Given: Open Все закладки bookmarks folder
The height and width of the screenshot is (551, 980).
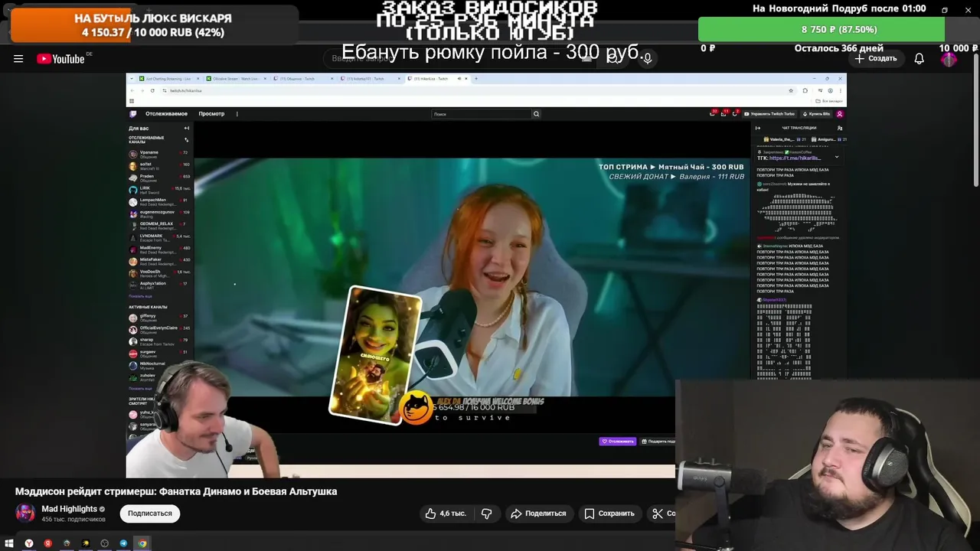Looking at the screenshot, I should 830,101.
